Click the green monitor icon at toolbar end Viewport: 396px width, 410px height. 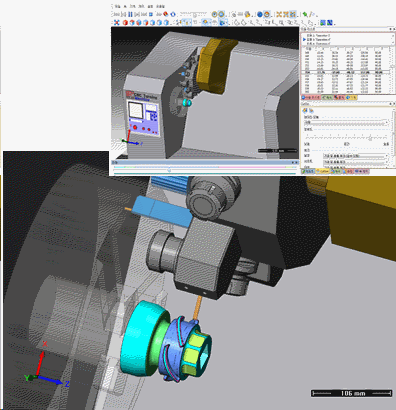pyautogui.click(x=323, y=23)
